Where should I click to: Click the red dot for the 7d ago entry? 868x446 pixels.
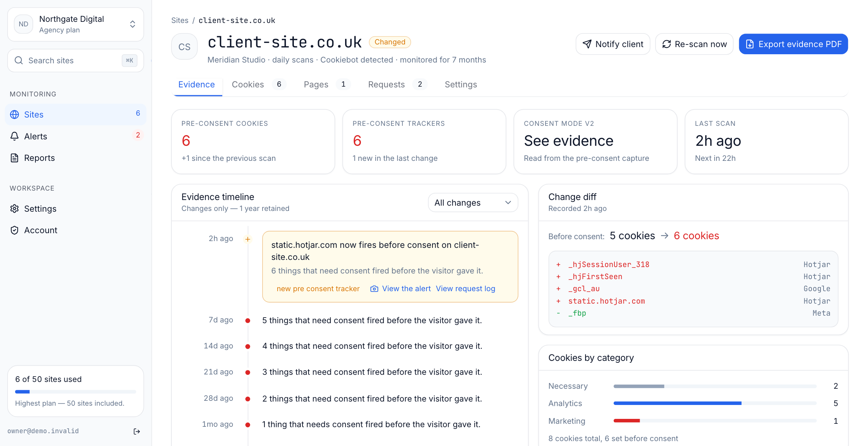pos(248,321)
